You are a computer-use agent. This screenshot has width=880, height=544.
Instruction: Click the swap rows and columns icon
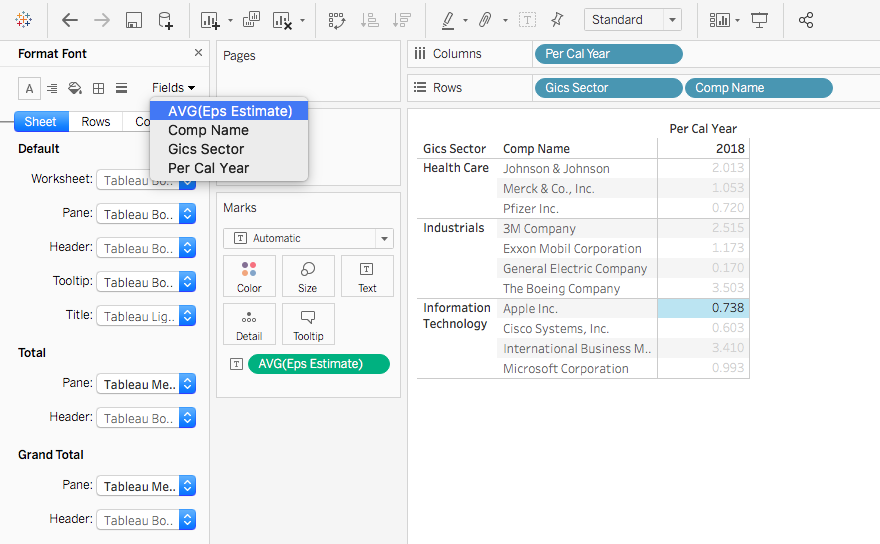337,20
